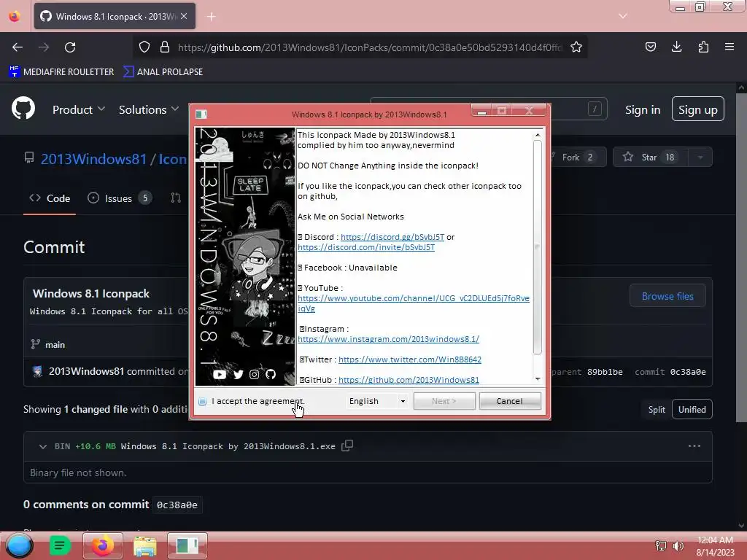Click the tracking protection shield icon

[144, 47]
